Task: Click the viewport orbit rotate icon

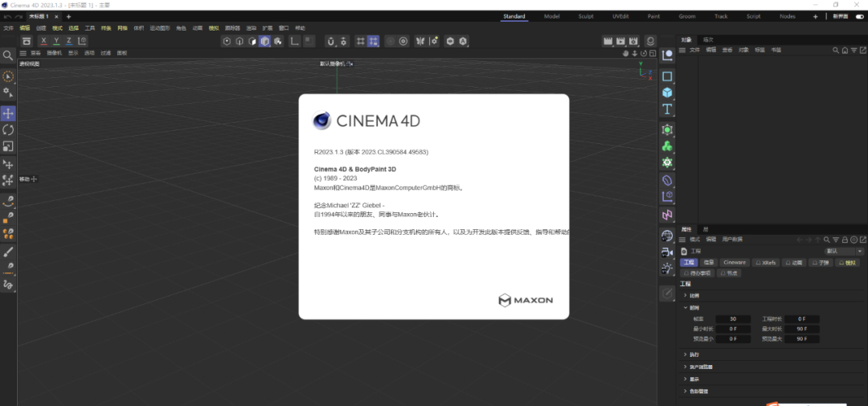Action: pos(643,53)
